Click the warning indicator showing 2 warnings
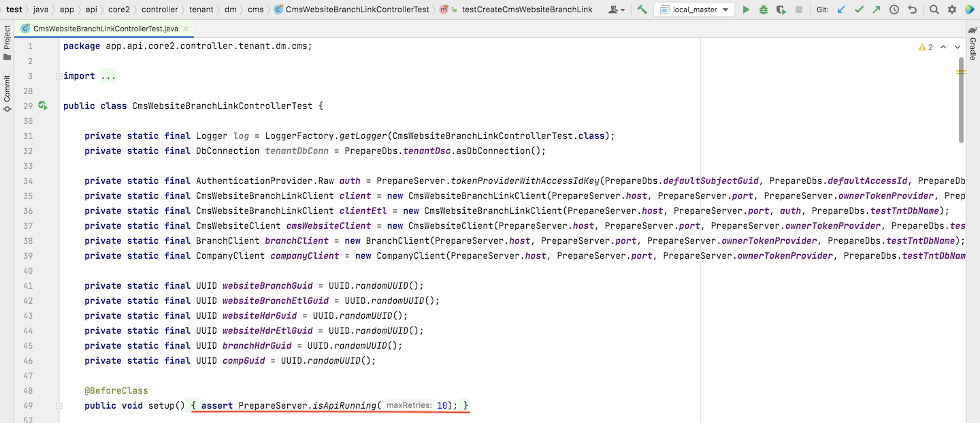Viewport: 980px width, 423px height. (926, 47)
